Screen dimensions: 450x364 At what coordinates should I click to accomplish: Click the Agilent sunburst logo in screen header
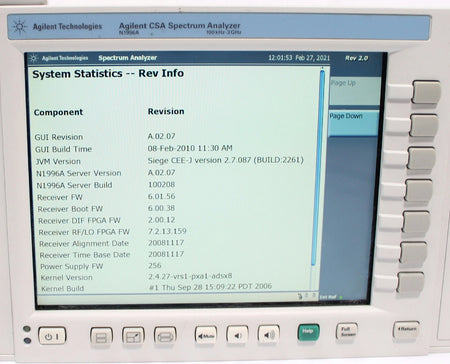click(x=34, y=58)
